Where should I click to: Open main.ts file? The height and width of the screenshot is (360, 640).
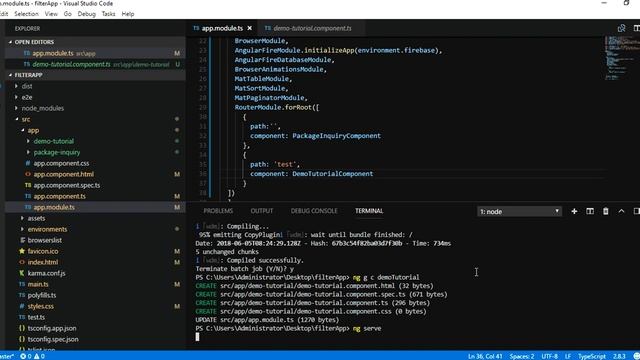[38, 284]
